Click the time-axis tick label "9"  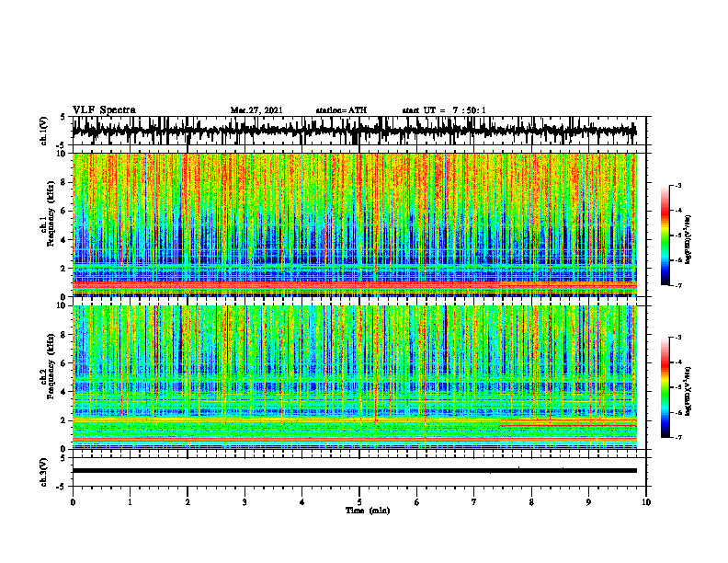click(588, 502)
